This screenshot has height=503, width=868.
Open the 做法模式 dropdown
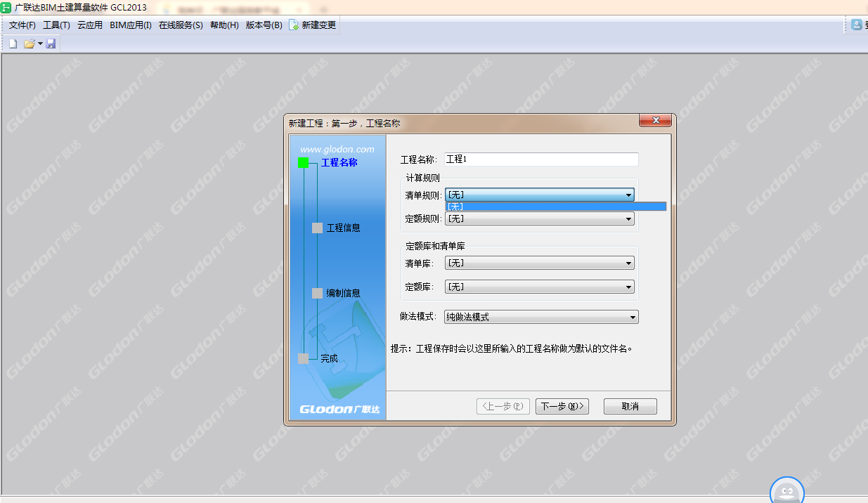pyautogui.click(x=542, y=317)
